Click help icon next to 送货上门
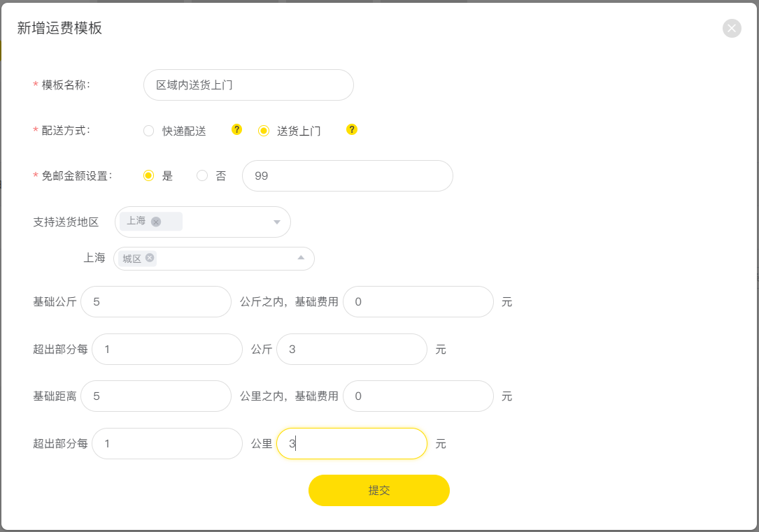The image size is (759, 532). tap(351, 129)
